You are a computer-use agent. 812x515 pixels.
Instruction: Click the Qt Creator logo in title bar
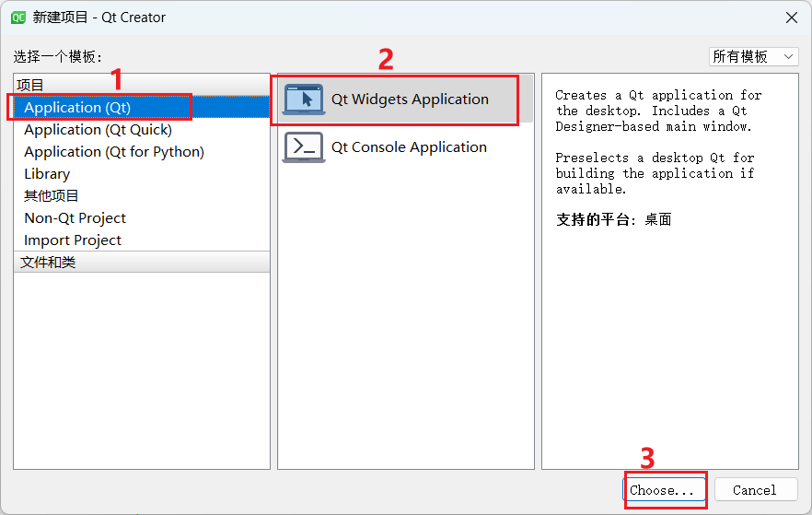coord(18,18)
